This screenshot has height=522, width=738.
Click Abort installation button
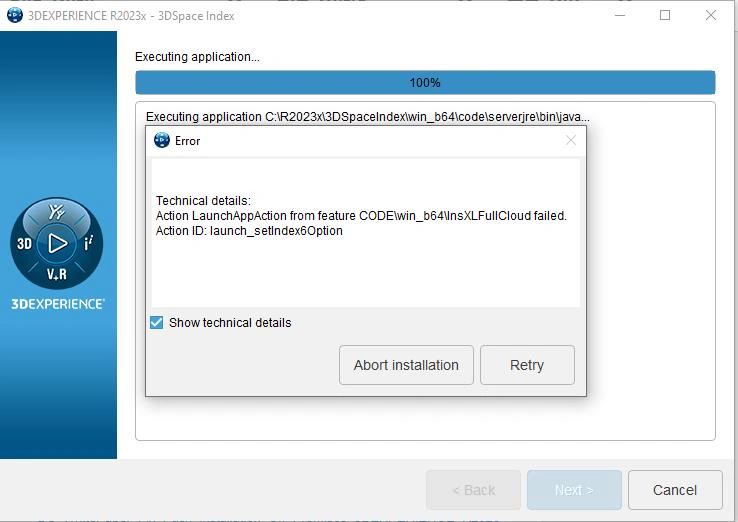[x=406, y=365]
